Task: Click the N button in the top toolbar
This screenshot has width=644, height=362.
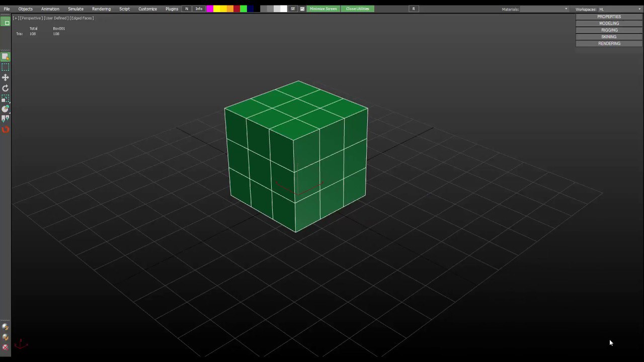Action: [x=187, y=9]
